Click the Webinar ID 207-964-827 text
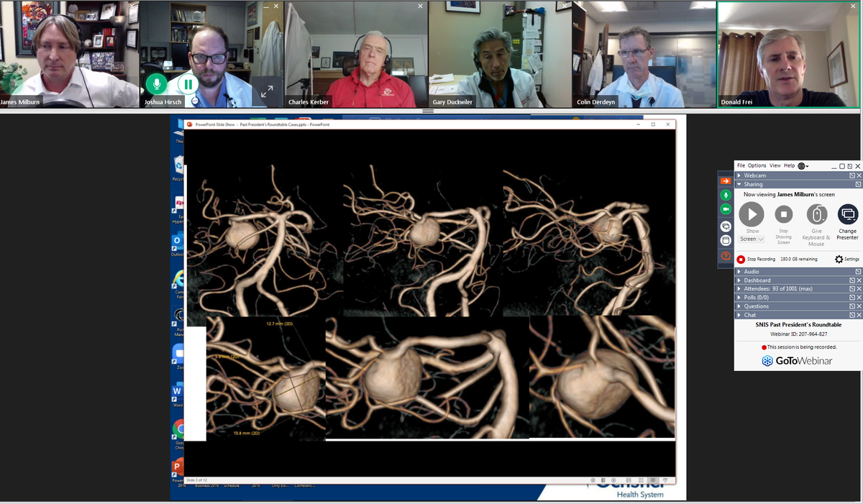 [x=798, y=334]
